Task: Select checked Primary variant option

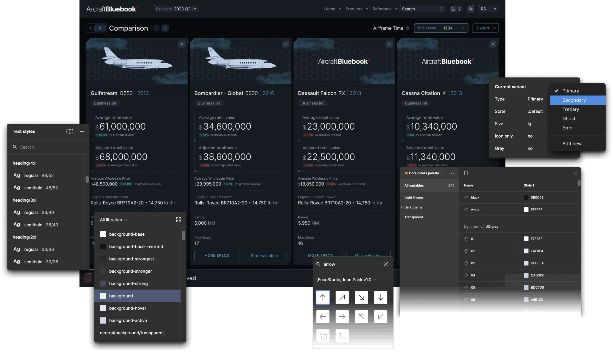Action: coord(577,91)
